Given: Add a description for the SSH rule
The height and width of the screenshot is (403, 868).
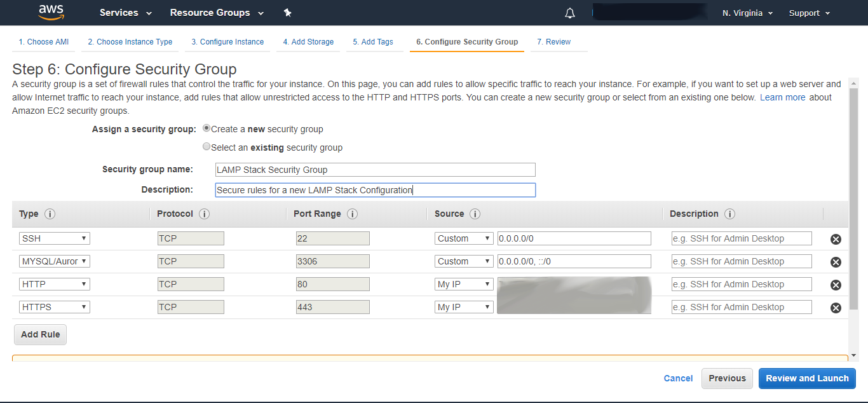Looking at the screenshot, I should tap(742, 238).
